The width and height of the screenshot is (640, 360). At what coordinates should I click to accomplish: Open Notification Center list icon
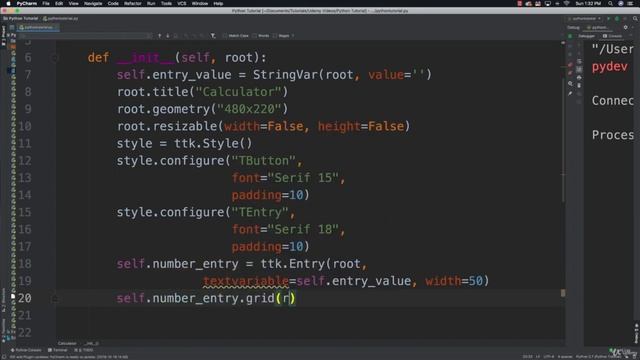(631, 3)
